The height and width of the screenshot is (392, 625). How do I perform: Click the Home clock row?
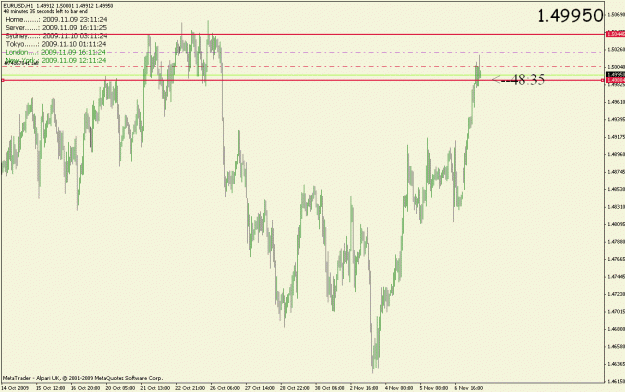56,19
